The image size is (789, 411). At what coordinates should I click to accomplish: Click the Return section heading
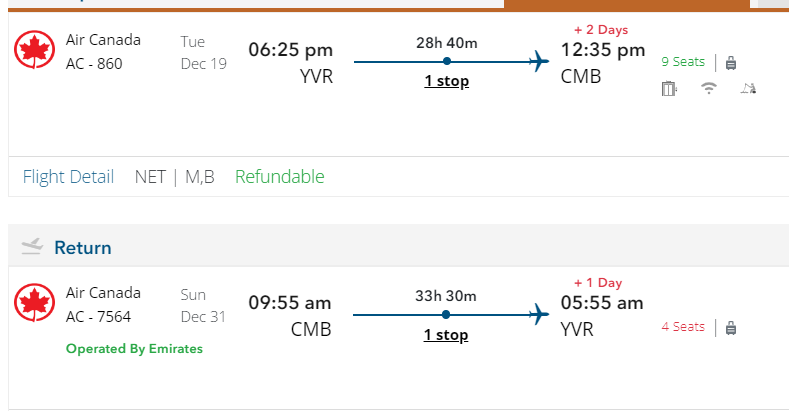[83, 247]
